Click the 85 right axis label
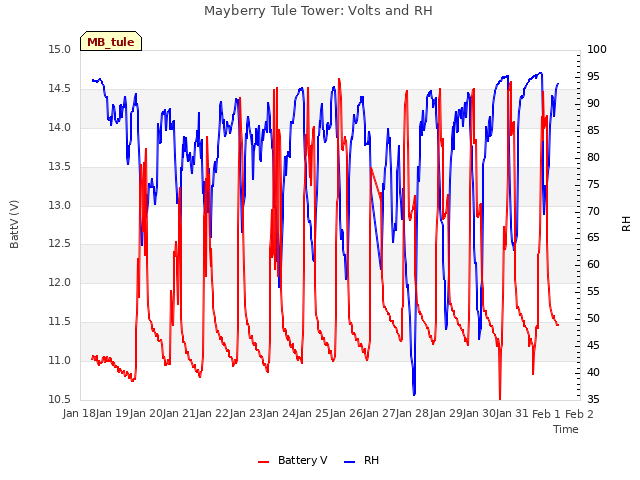The width and height of the screenshot is (640, 480). (593, 131)
